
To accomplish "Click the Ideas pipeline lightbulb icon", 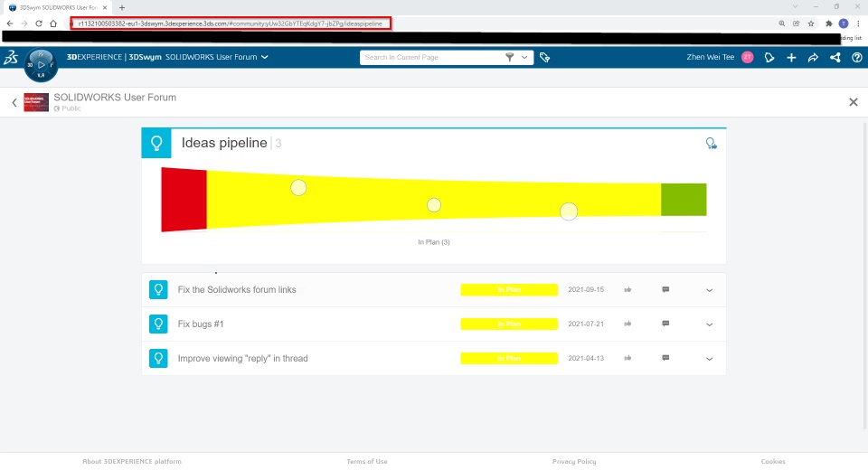I will tap(156, 143).
